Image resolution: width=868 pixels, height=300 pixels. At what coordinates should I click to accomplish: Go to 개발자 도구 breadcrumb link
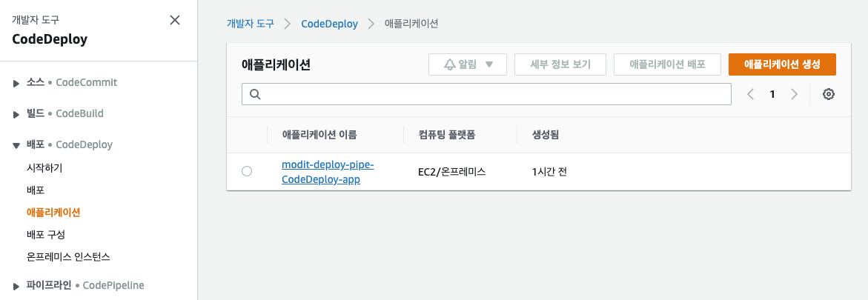[251, 24]
